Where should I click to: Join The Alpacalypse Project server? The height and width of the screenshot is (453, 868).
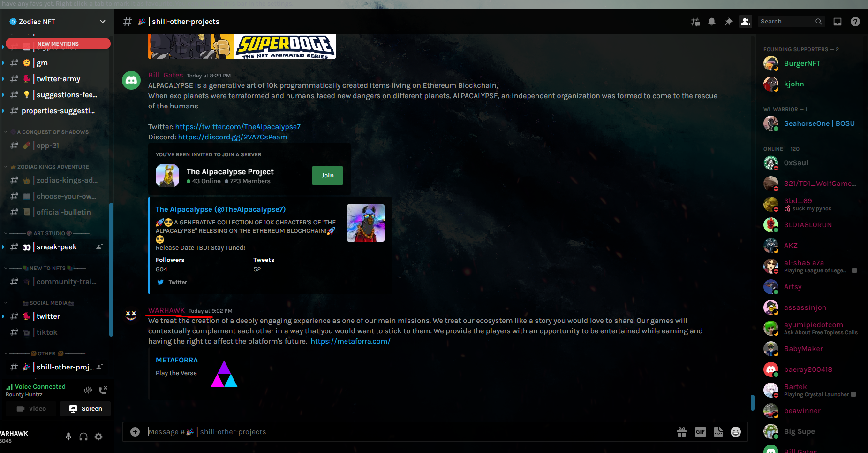[x=327, y=176]
